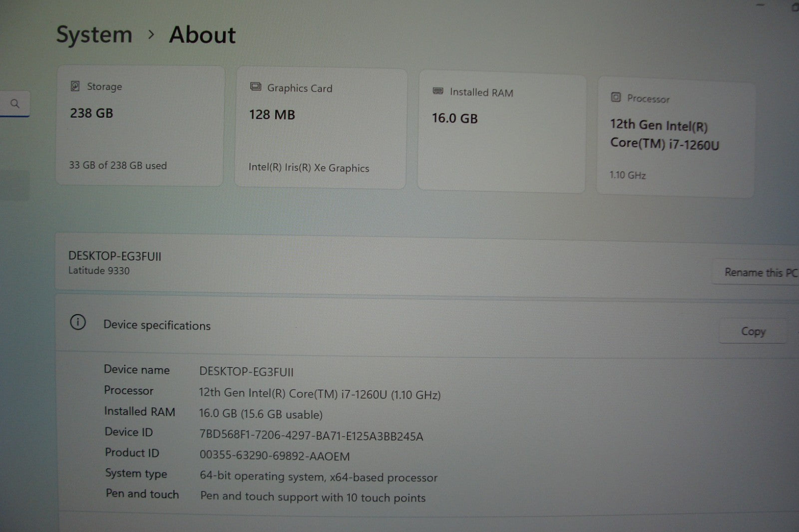Select the Intel(R) Iris(R) Xe Graphics text
Screen dimensions: 799x532
[x=309, y=168]
